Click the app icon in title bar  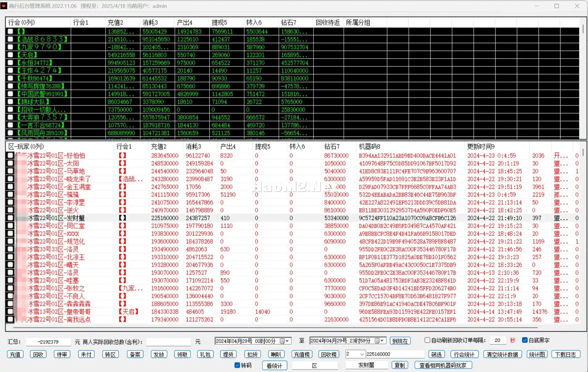(x=4, y=6)
